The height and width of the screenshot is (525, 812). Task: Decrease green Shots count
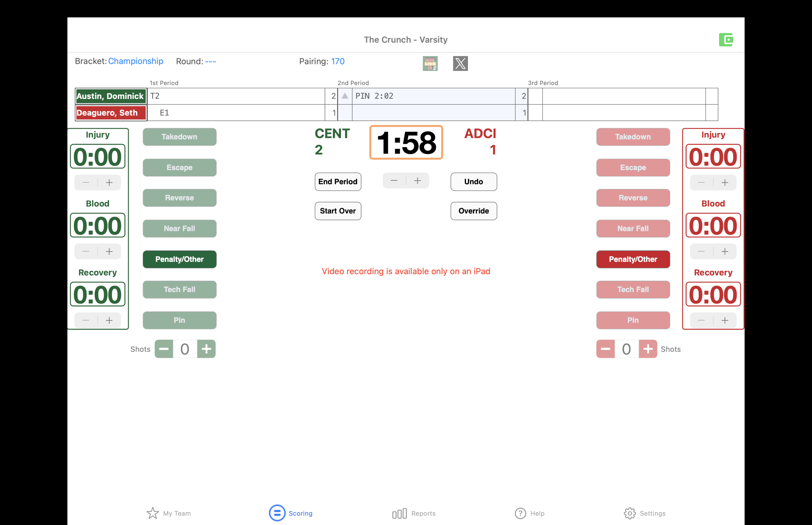pyautogui.click(x=164, y=349)
